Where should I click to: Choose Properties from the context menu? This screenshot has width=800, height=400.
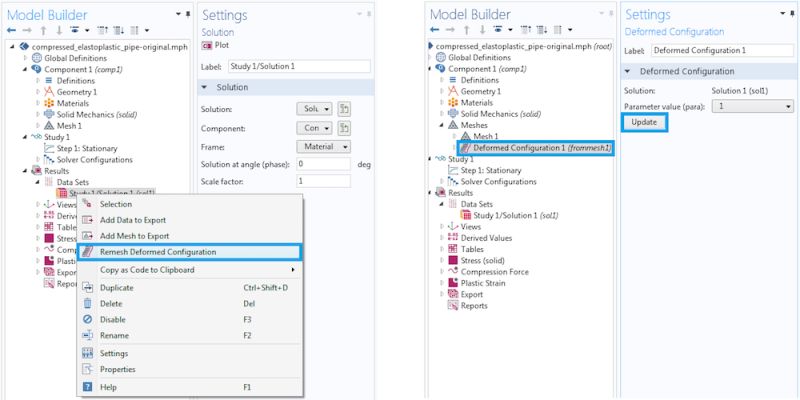pos(190,369)
